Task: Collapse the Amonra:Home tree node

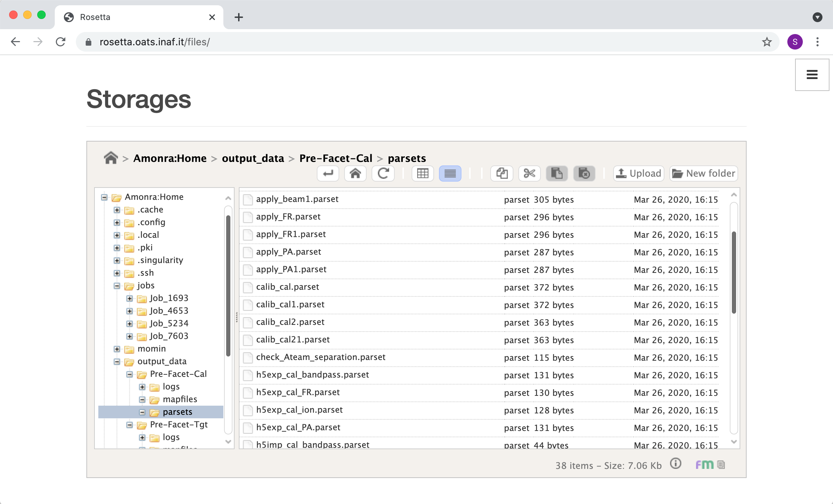Action: tap(104, 197)
